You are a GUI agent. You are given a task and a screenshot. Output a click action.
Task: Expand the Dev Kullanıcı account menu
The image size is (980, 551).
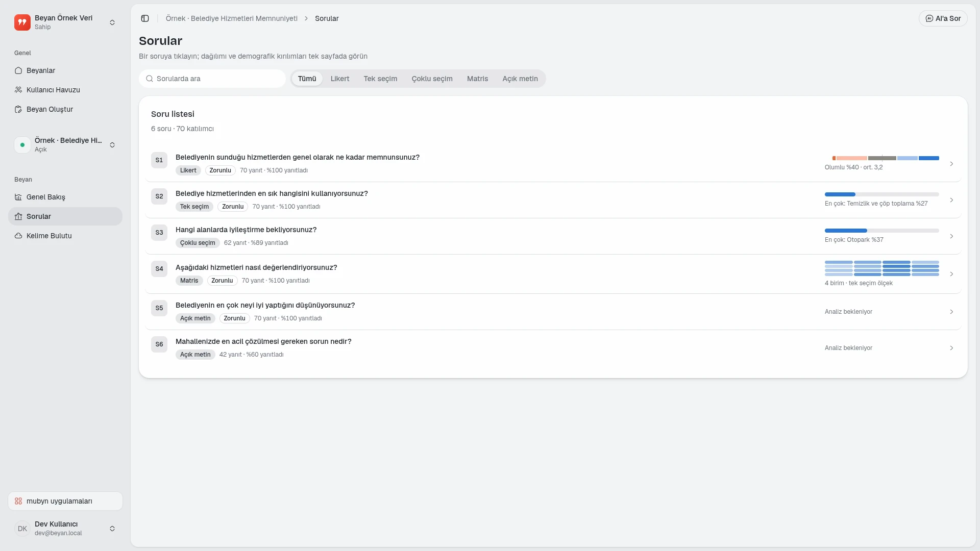tap(112, 529)
